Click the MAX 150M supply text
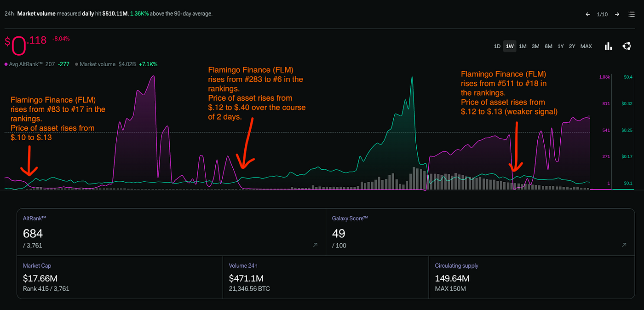 [450, 289]
